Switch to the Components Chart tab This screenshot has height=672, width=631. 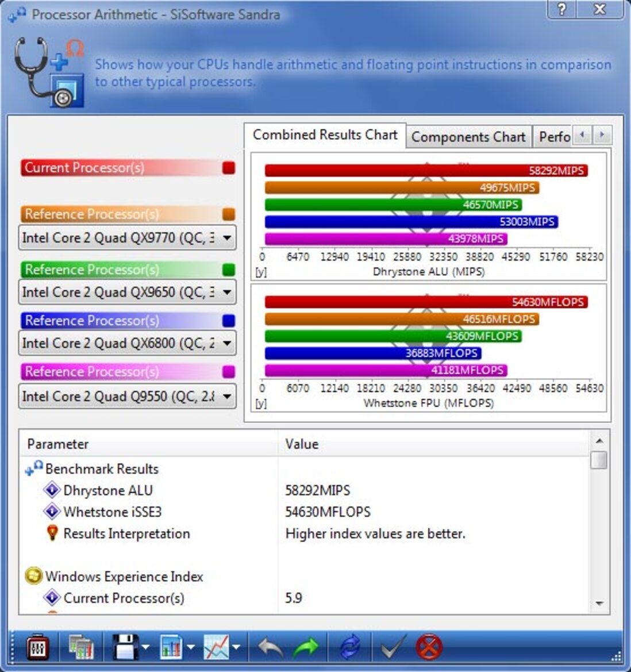[468, 137]
